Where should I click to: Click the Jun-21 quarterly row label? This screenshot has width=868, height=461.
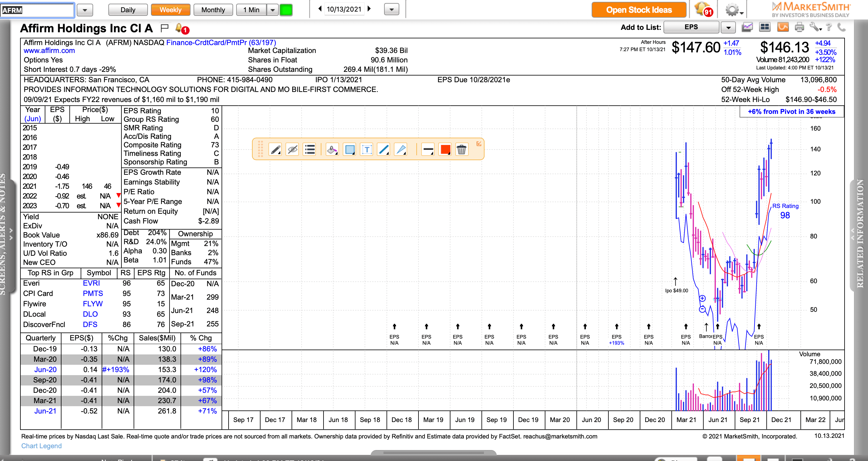click(x=45, y=411)
